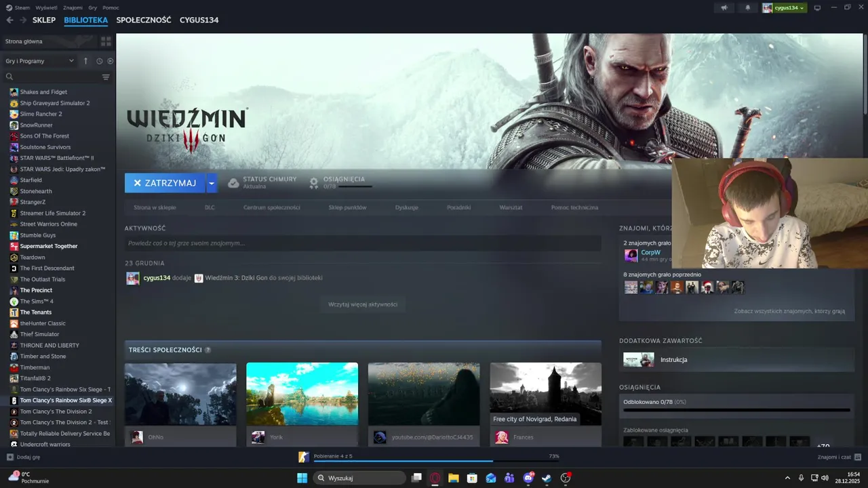Open the Pomoc menu
Screen dimensions: 868x488
[x=111, y=7]
